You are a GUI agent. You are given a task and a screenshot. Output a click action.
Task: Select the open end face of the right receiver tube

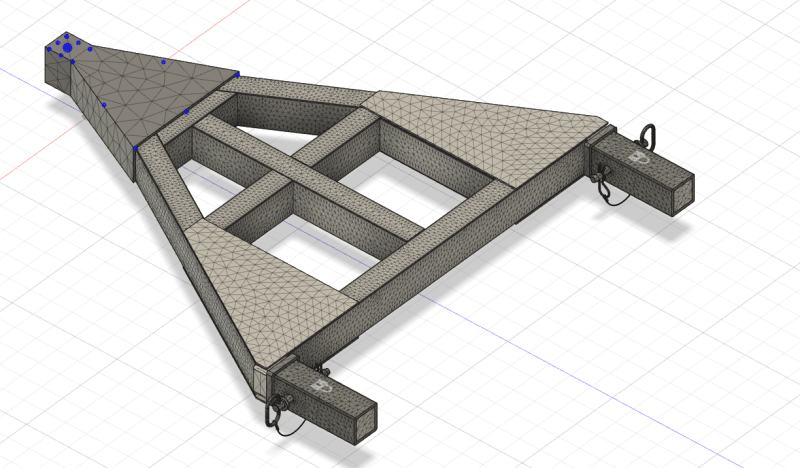click(684, 194)
